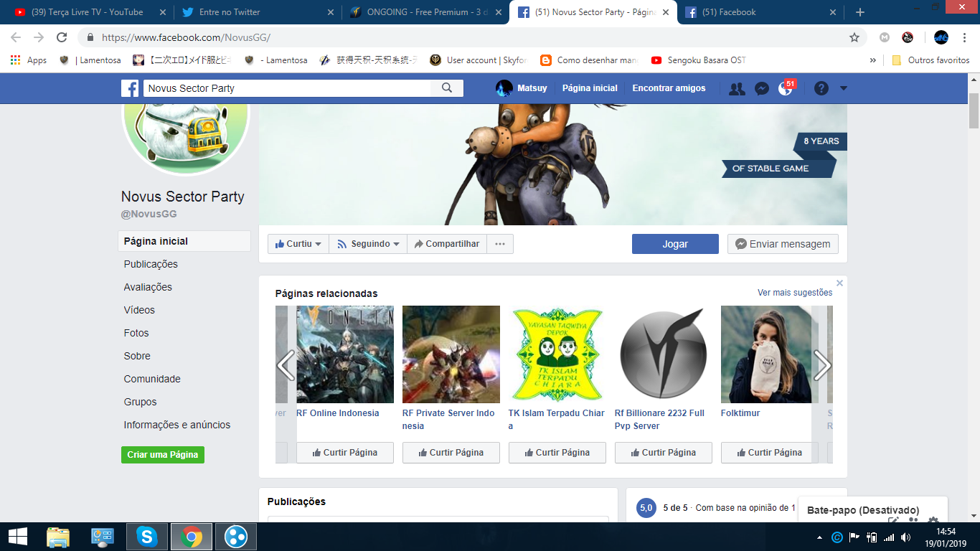This screenshot has width=980, height=551.
Task: Open the Messenger icon in header
Action: pos(762,89)
